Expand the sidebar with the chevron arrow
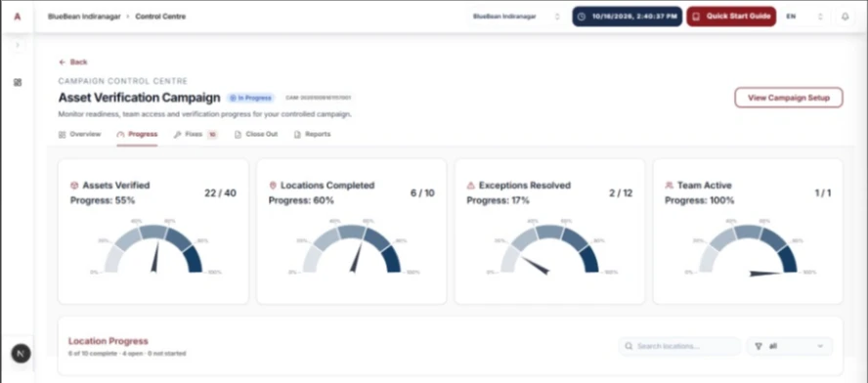The width and height of the screenshot is (868, 383). point(18,45)
